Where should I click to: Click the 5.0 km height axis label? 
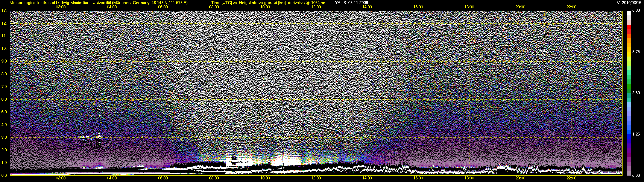click(x=4, y=112)
